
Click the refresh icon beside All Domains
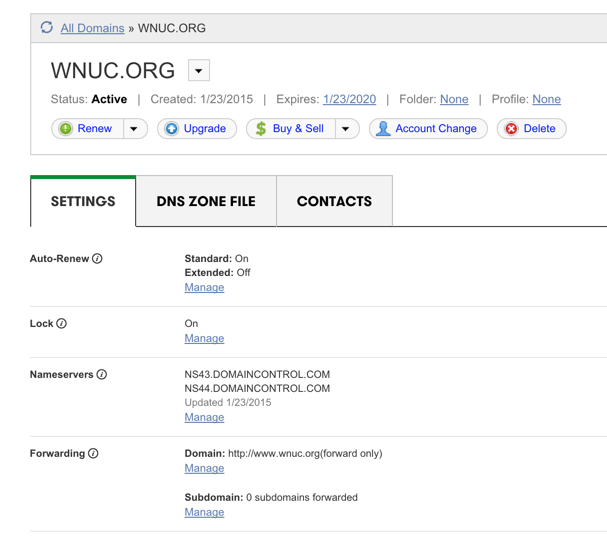coord(47,28)
